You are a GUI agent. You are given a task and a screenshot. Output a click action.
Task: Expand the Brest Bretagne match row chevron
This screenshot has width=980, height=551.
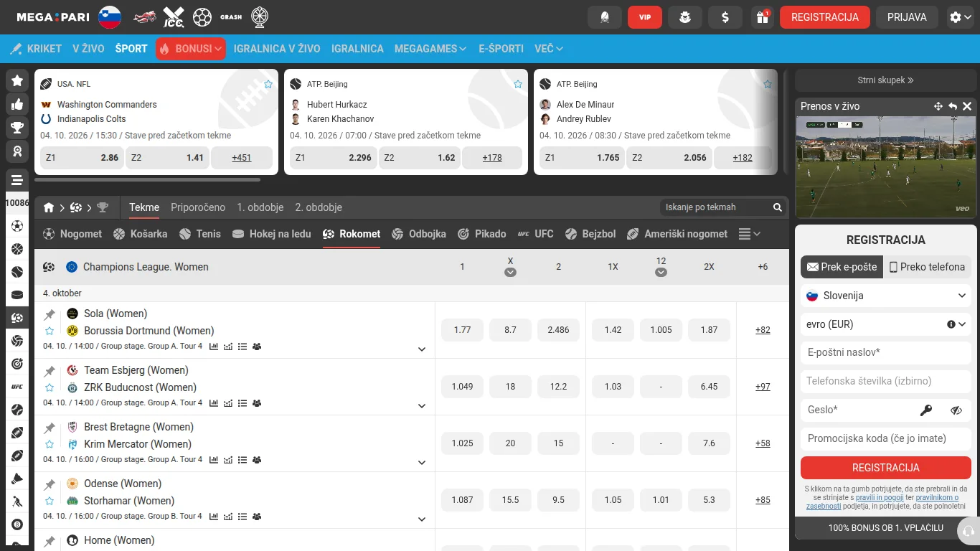422,463
